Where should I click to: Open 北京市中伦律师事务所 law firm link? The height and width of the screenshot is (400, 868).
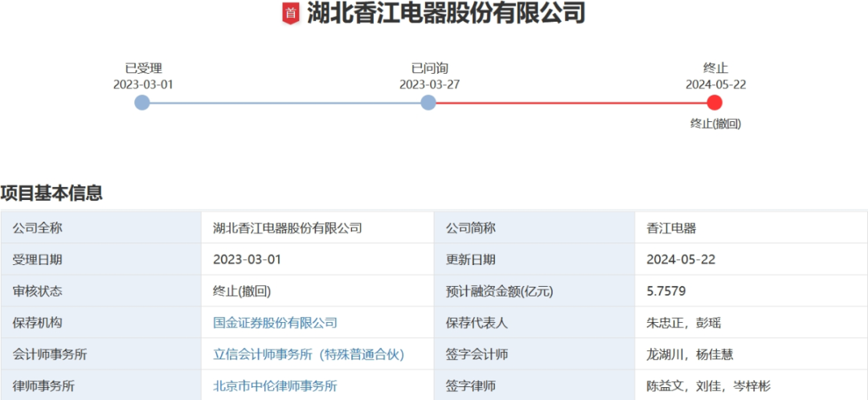pos(275,386)
